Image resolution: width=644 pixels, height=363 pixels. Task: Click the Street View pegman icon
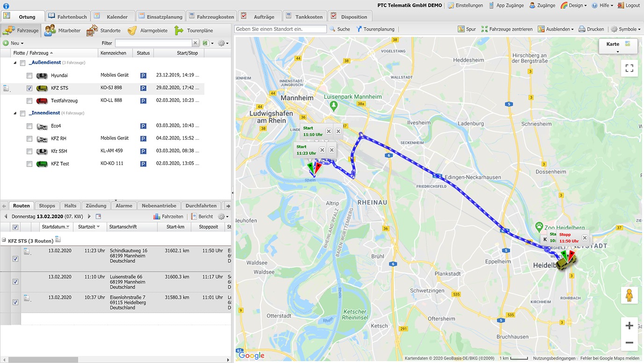click(629, 296)
